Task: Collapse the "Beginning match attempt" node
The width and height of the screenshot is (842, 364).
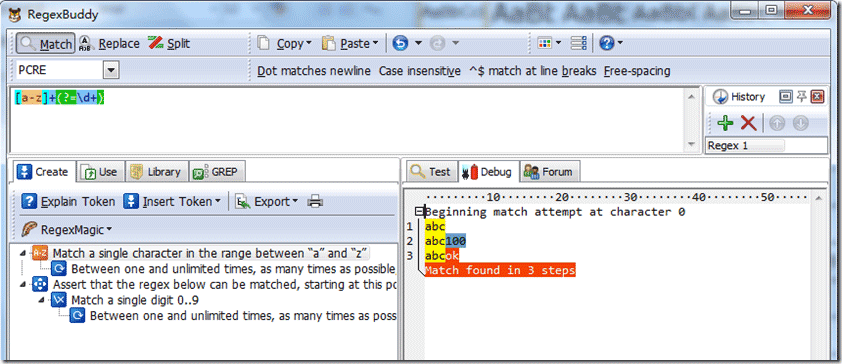Action: 420,212
